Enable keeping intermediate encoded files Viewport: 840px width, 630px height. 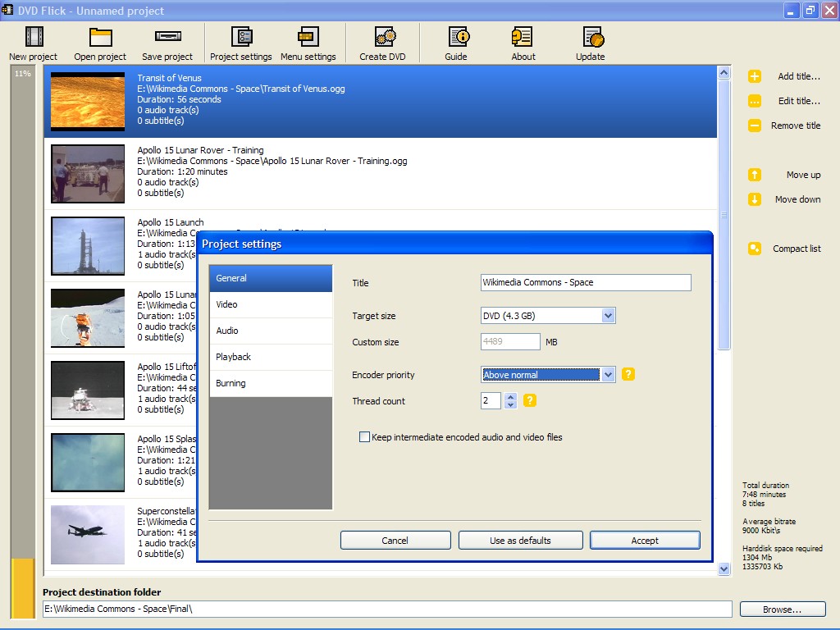[364, 437]
